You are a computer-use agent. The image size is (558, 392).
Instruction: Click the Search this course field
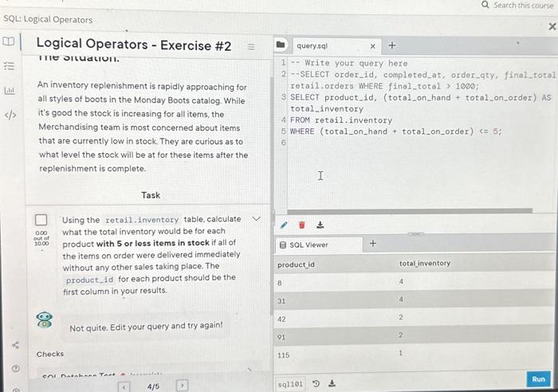(523, 6)
